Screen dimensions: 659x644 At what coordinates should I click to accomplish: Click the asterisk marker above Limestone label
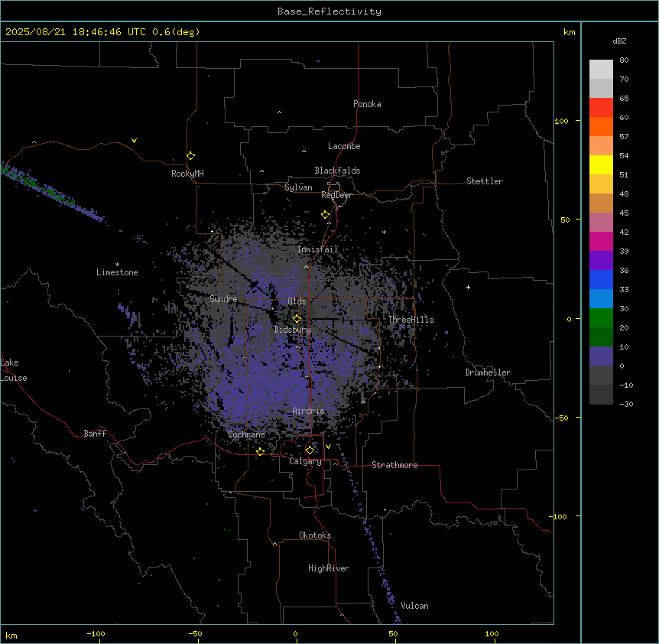tap(117, 265)
